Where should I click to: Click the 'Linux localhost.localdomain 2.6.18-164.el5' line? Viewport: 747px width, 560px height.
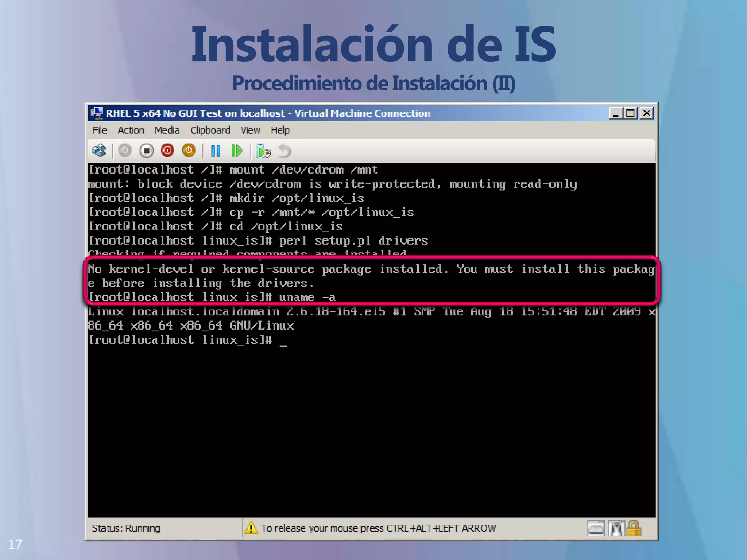pos(372,311)
